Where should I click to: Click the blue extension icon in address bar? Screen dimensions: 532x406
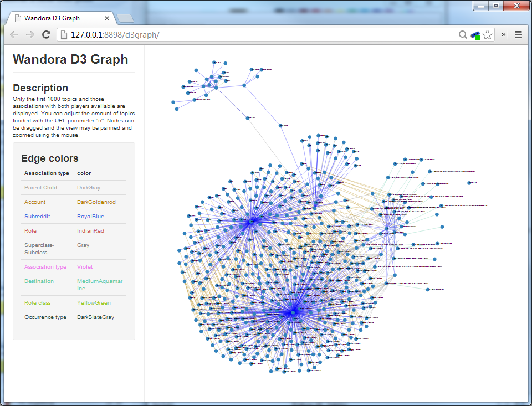pos(475,35)
